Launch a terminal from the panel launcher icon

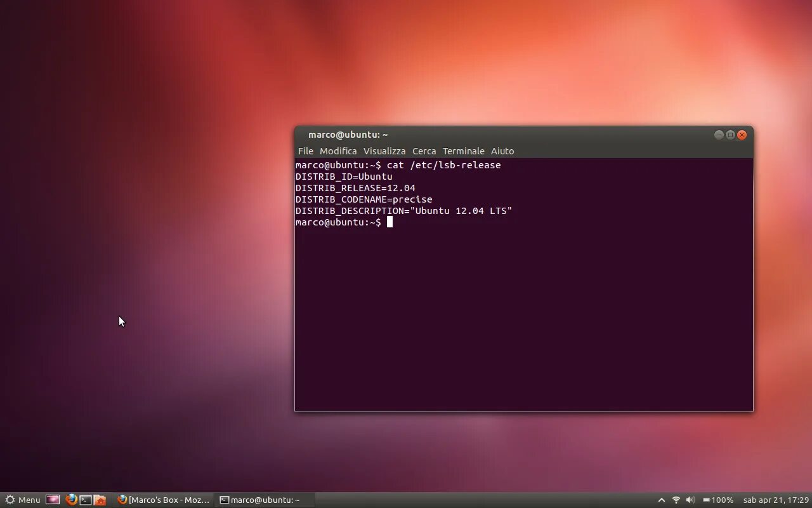[x=85, y=500]
